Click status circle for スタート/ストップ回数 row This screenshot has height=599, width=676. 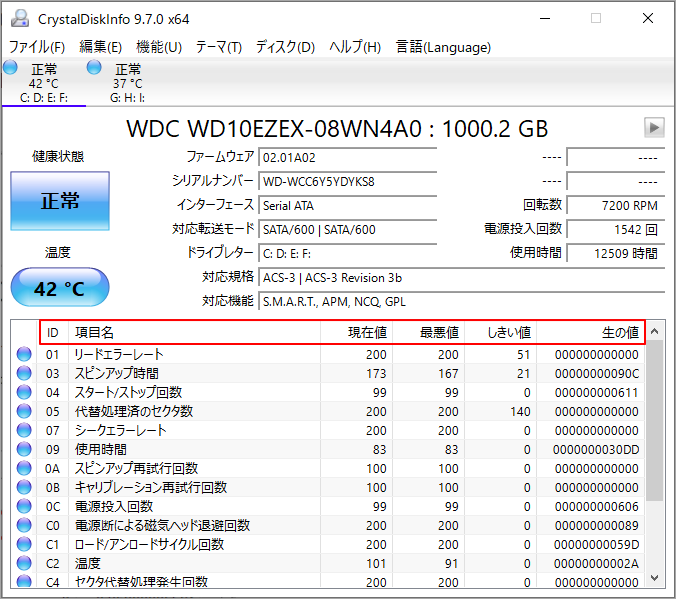click(x=24, y=392)
